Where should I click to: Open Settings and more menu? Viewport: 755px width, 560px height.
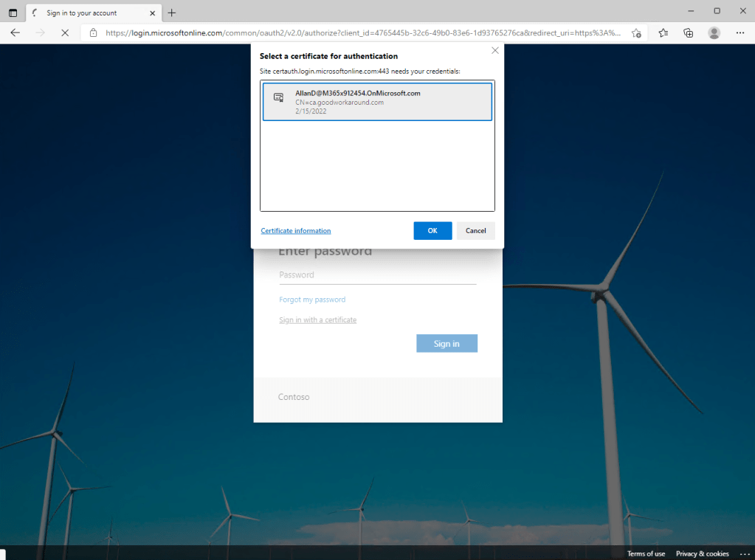pyautogui.click(x=740, y=32)
